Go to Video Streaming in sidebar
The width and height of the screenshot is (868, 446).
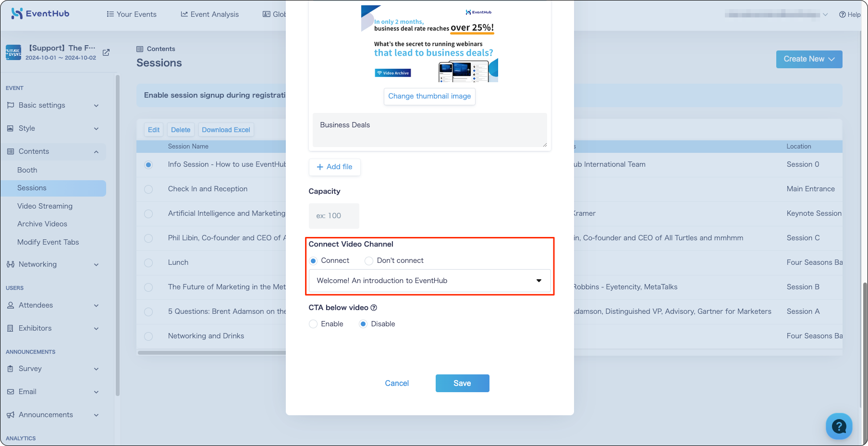(45, 206)
